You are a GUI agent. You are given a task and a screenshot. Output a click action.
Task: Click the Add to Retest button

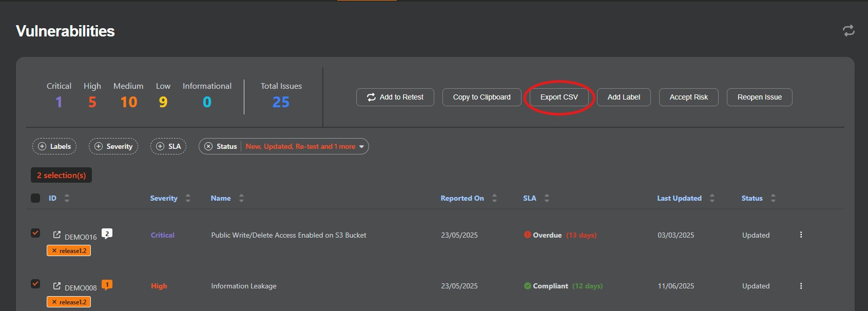coord(395,97)
